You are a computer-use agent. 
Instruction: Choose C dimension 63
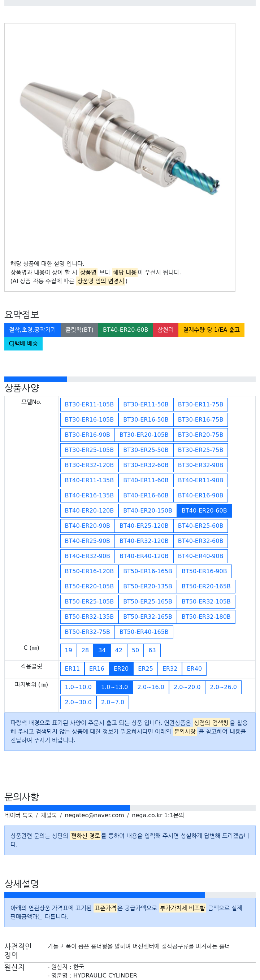point(152,650)
